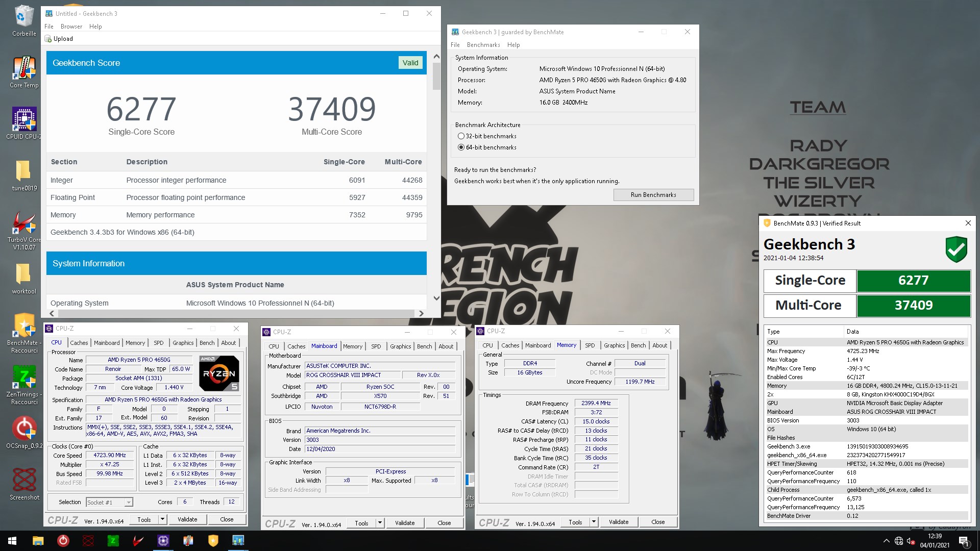The image size is (980, 551).
Task: Close the BenchMate Verified Result window
Action: point(968,223)
